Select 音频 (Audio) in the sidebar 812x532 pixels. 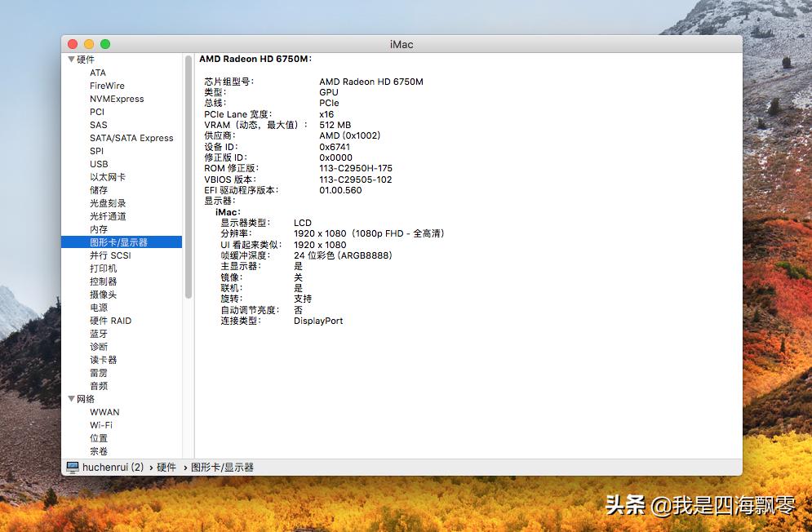(99, 386)
